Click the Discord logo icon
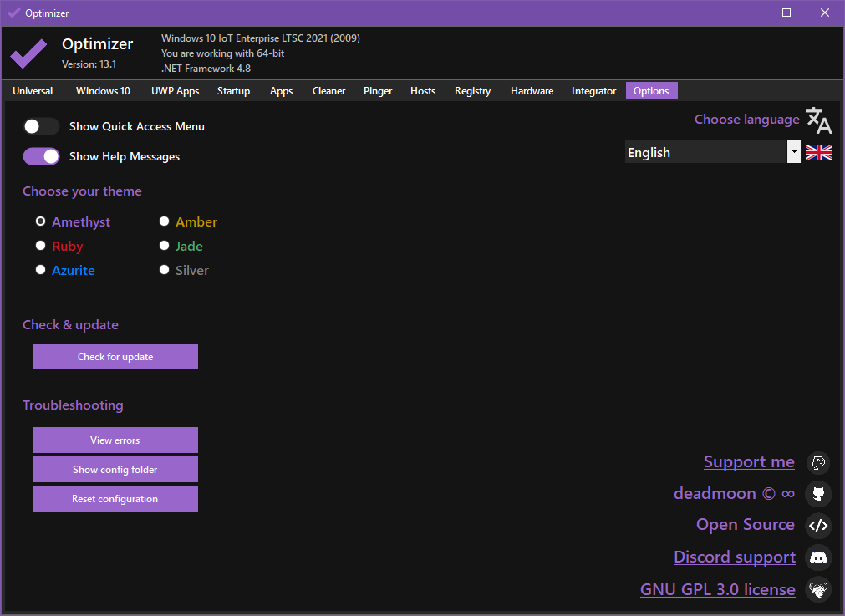This screenshot has width=845, height=616. pos(818,557)
